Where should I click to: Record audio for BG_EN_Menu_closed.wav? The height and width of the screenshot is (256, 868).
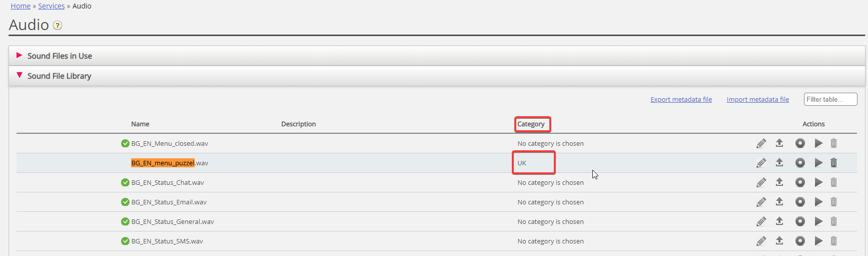coord(800,143)
